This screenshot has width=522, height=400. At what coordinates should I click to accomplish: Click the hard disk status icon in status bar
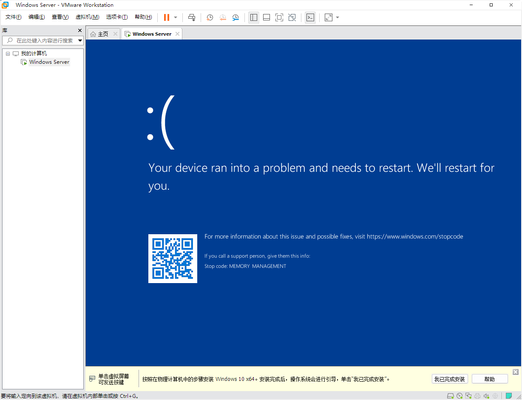click(450, 396)
